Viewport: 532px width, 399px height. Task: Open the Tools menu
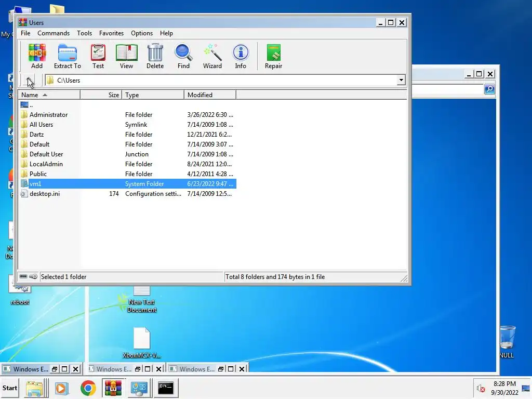85,33
